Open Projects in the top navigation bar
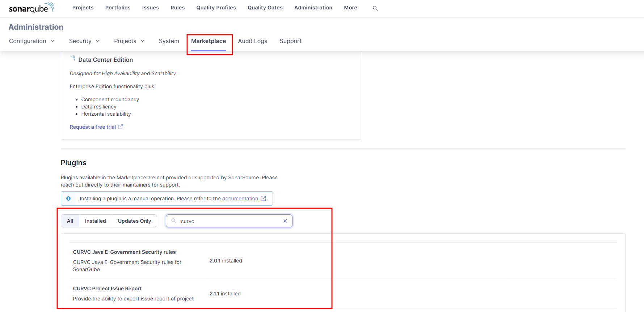Screen dimensions: 644x312 (x=83, y=8)
